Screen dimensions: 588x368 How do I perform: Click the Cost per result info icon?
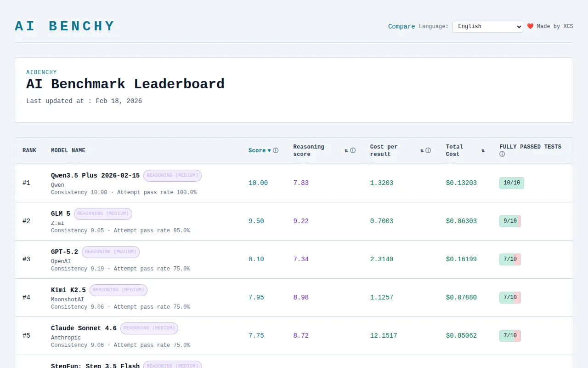pyautogui.click(x=428, y=150)
